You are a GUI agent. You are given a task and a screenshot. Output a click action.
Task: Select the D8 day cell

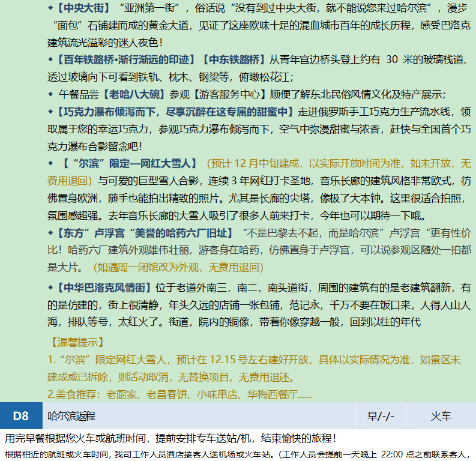point(21,416)
